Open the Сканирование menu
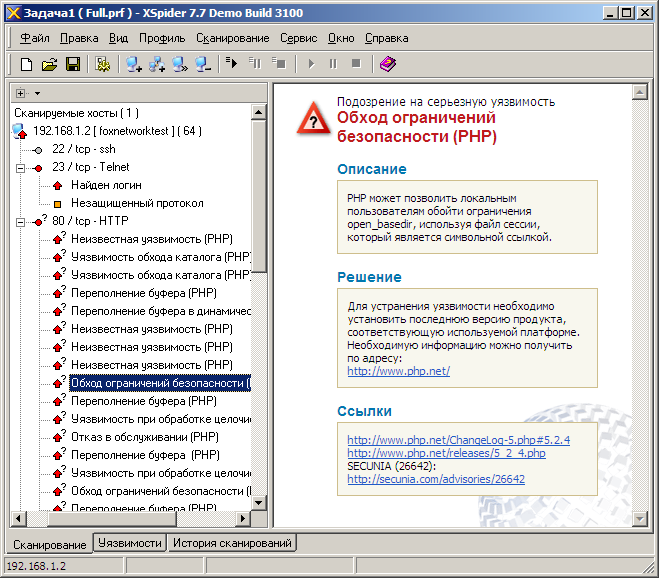Image resolution: width=659 pixels, height=578 pixels. [x=232, y=38]
